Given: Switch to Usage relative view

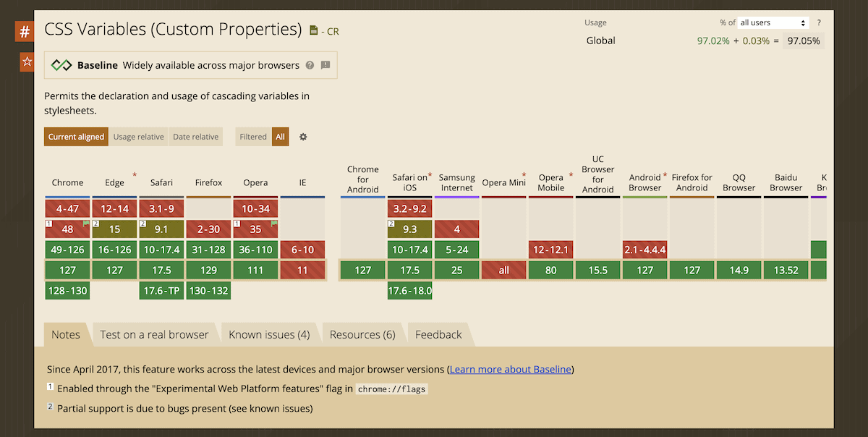Looking at the screenshot, I should [x=137, y=136].
